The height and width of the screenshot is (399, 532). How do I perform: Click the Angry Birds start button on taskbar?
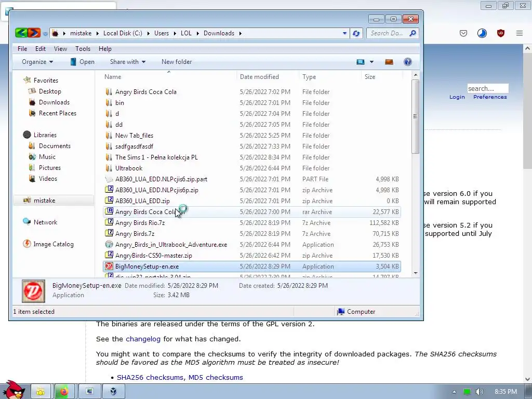[14, 390]
